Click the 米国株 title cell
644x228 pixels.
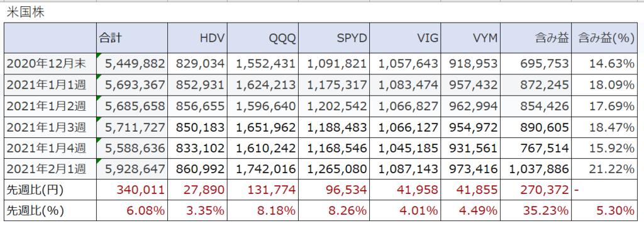[25, 13]
